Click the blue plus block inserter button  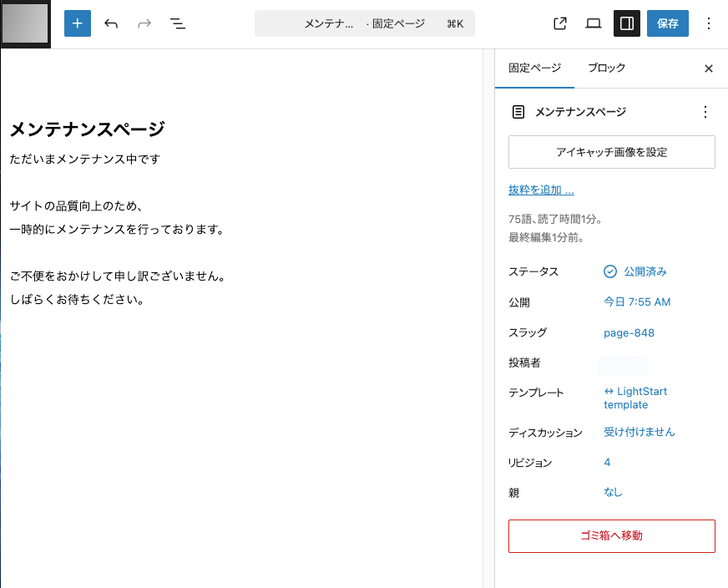[x=78, y=23]
